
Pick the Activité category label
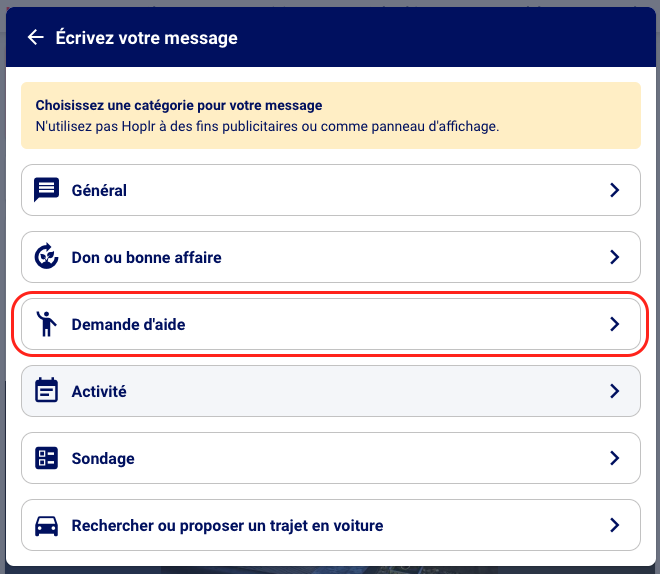click(99, 391)
